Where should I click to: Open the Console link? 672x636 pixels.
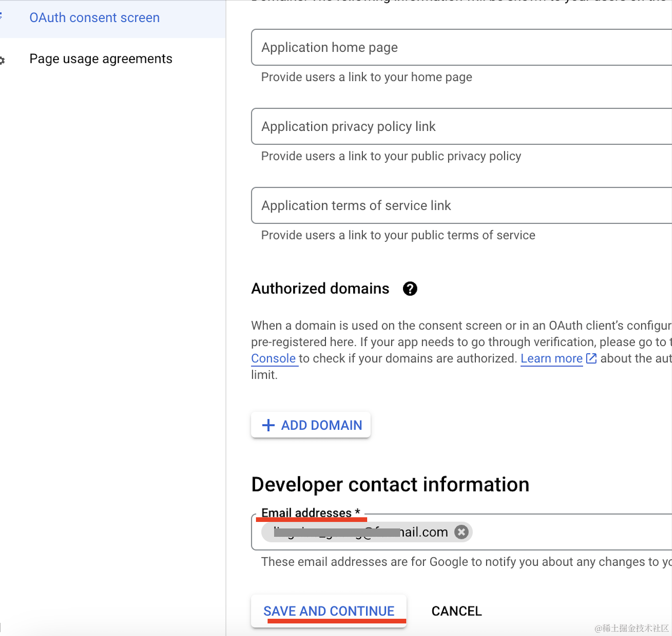pyautogui.click(x=273, y=359)
